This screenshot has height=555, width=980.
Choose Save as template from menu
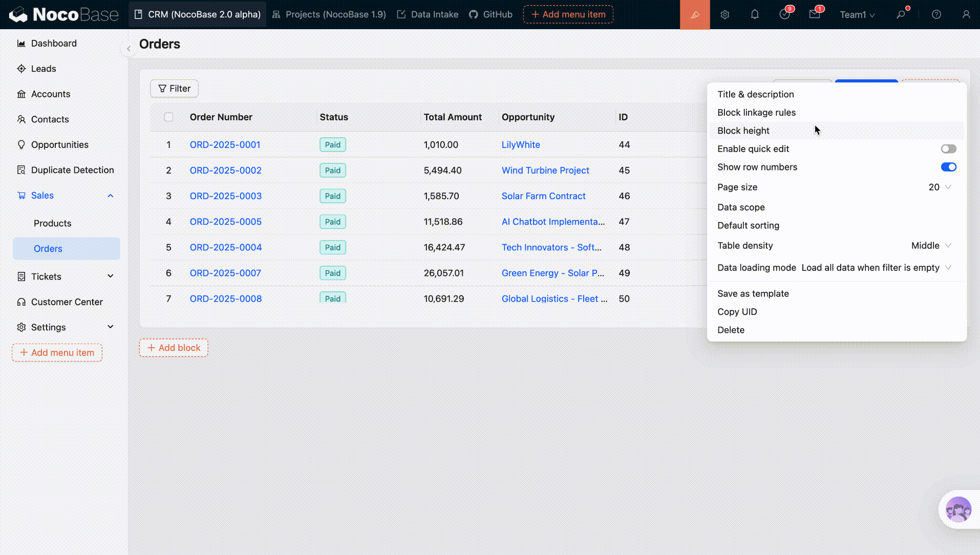(x=753, y=293)
